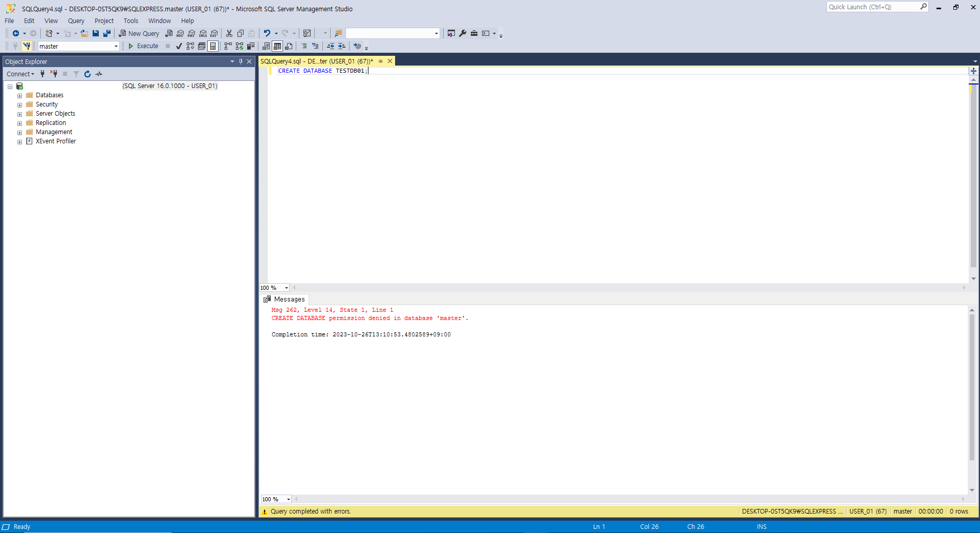This screenshot has width=980, height=533.
Task: Click the Activity Monitor pulse icon
Action: tap(99, 74)
